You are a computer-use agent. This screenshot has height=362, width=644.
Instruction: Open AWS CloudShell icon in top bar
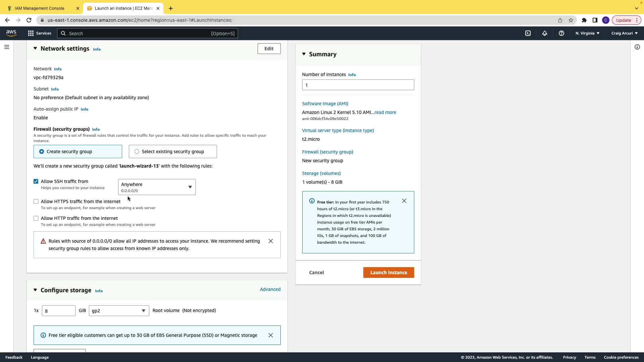[528, 33]
